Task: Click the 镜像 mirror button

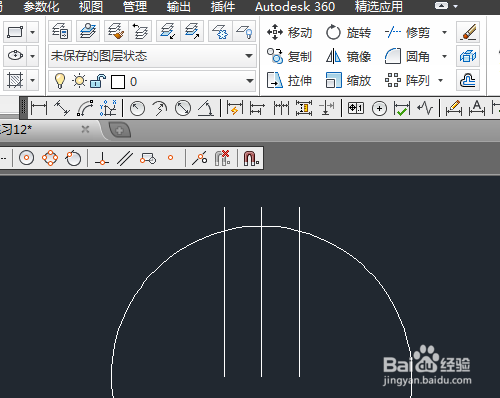Action: coord(348,56)
